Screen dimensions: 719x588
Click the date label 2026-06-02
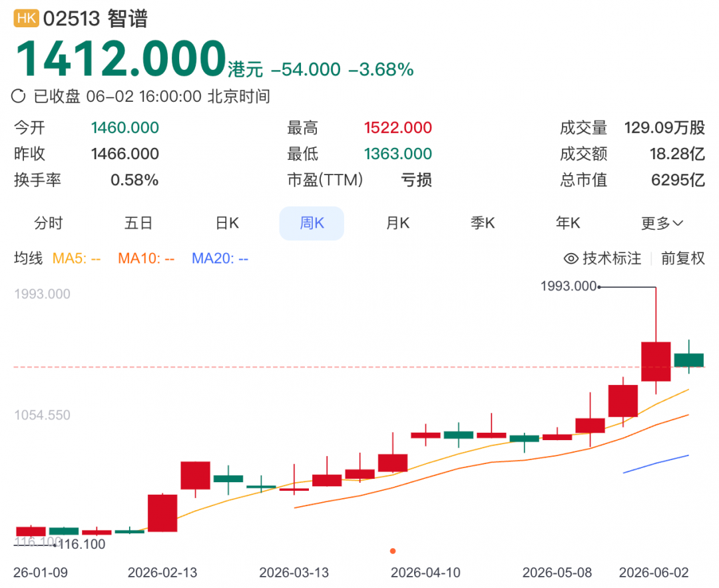pos(654,573)
